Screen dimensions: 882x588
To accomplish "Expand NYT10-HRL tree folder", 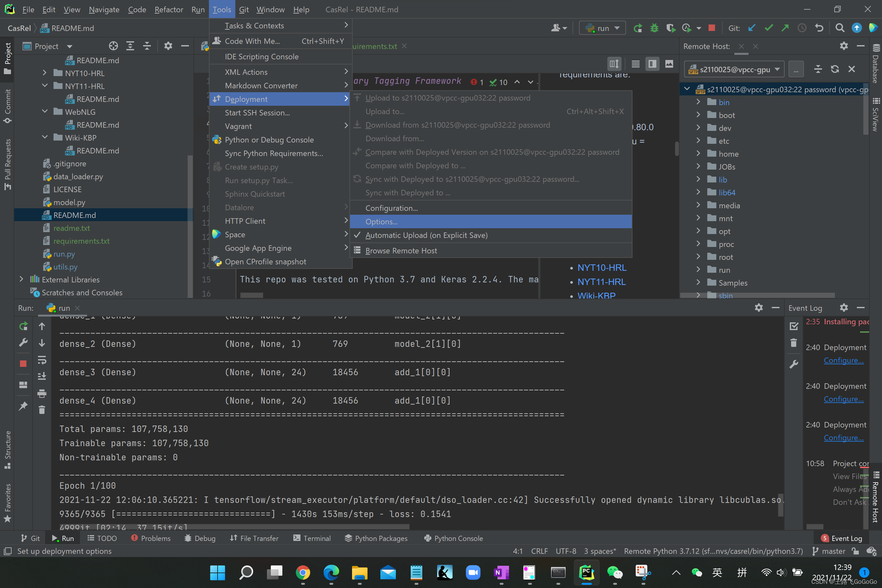I will click(x=44, y=73).
